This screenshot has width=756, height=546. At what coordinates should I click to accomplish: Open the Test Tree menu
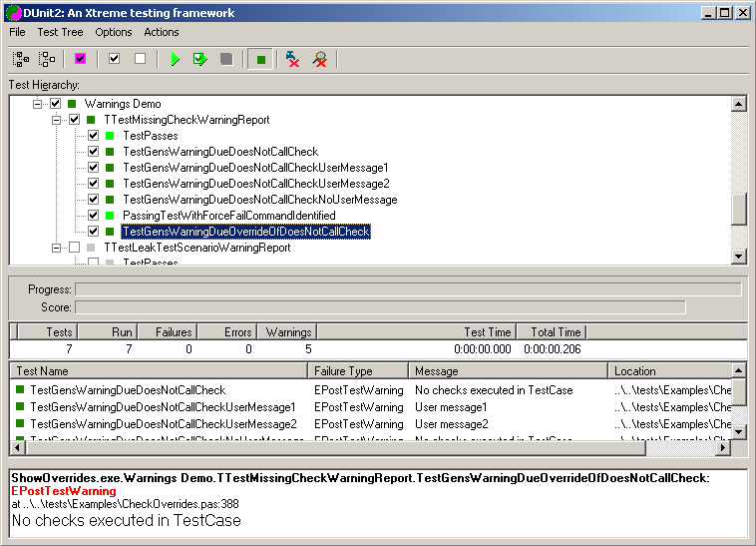(x=60, y=32)
